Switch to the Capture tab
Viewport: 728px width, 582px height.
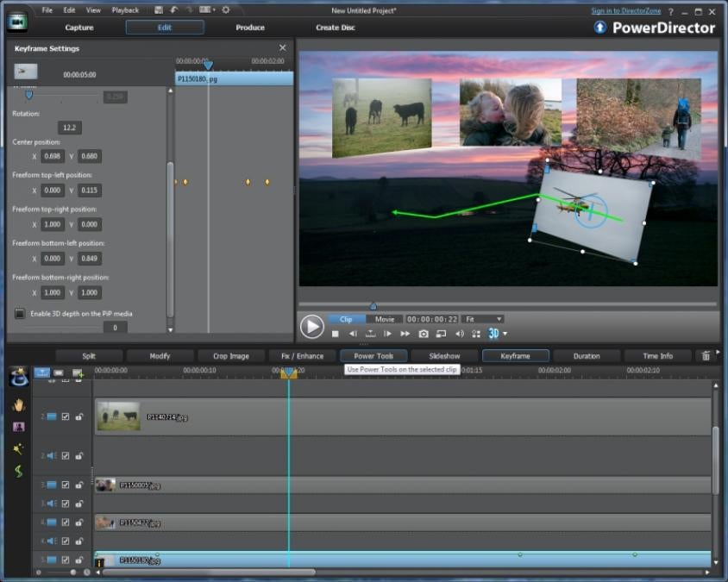tap(79, 28)
